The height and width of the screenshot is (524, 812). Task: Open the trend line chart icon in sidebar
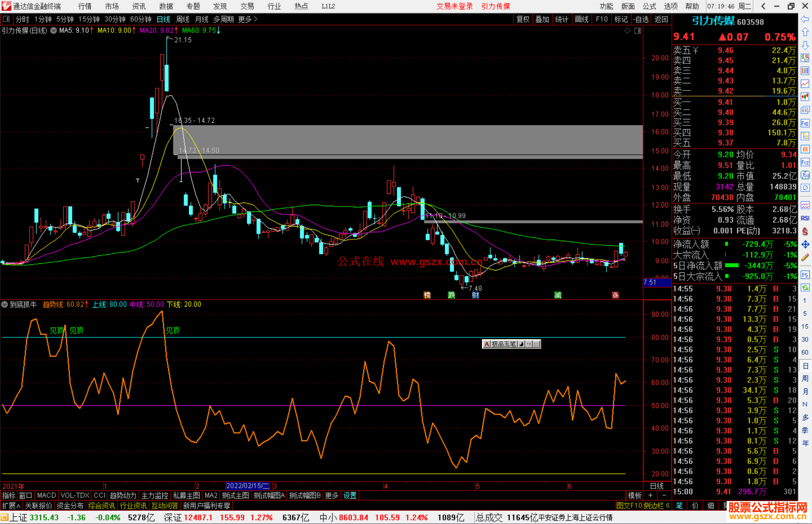[805, 83]
